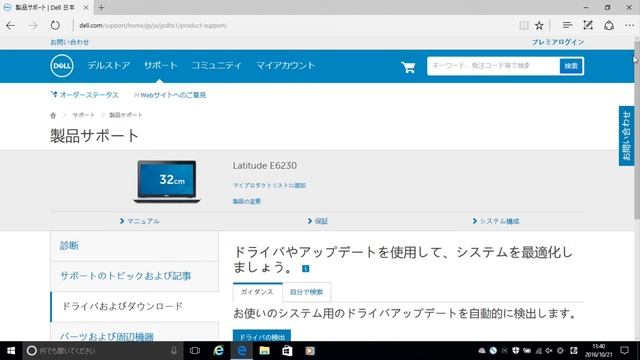The height and width of the screenshot is (360, 640).
Task: Click the info icon after the heading
Action: point(305,269)
